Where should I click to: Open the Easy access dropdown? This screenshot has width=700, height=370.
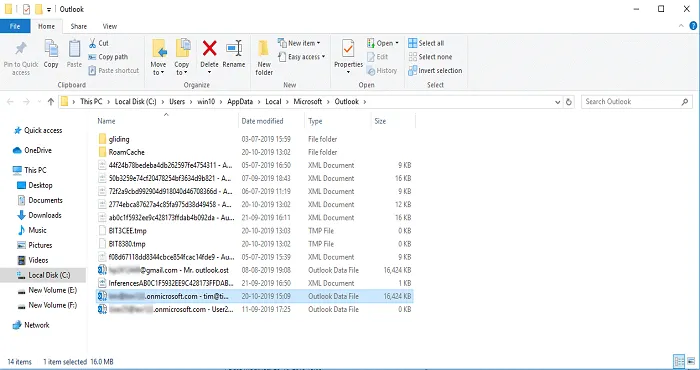[302, 57]
